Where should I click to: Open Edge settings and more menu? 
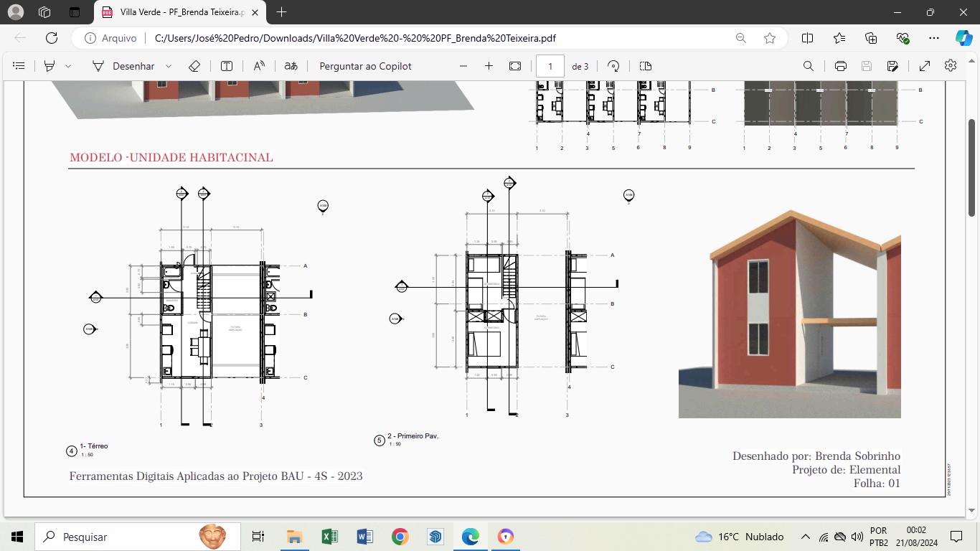[933, 38]
